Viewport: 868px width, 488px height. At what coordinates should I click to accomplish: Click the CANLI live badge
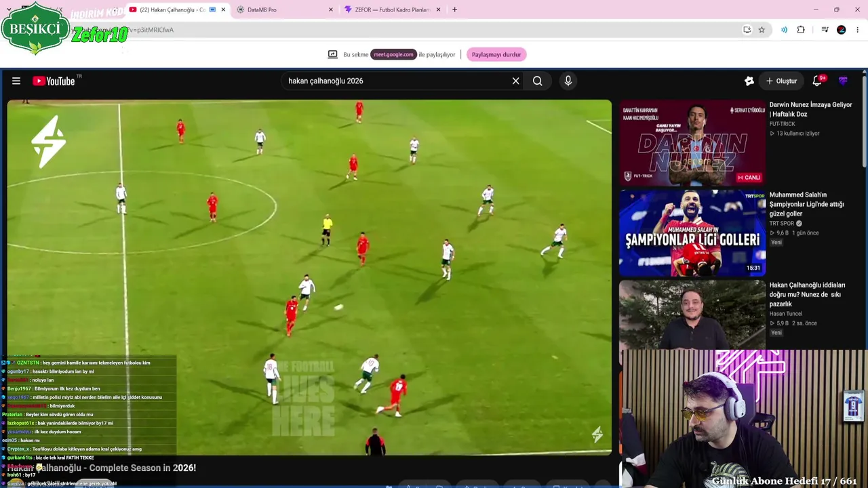pos(749,178)
